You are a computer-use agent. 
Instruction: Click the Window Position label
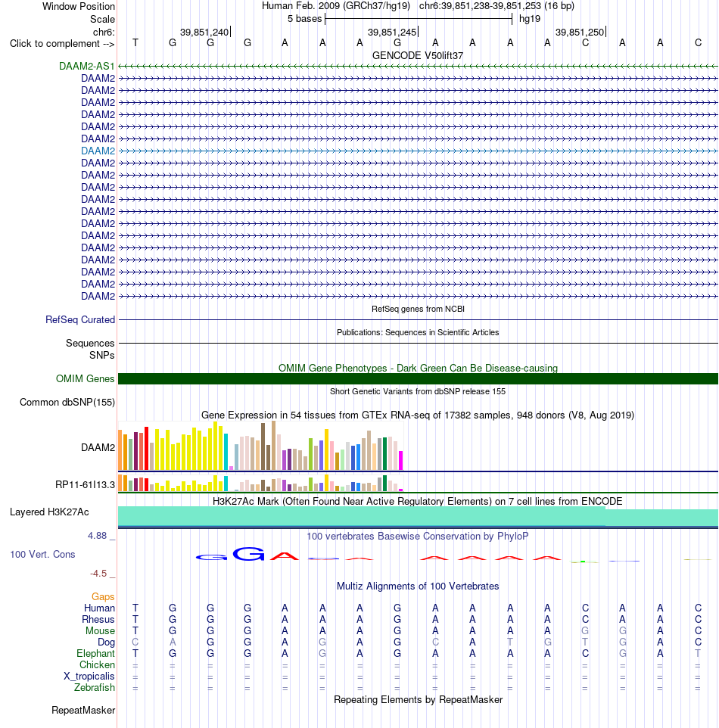coord(79,7)
